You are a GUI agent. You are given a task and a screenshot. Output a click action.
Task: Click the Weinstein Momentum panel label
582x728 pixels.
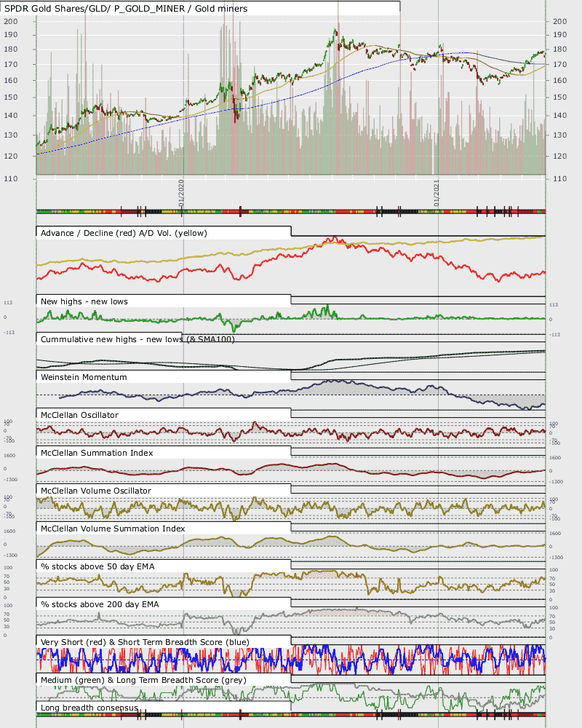84,377
